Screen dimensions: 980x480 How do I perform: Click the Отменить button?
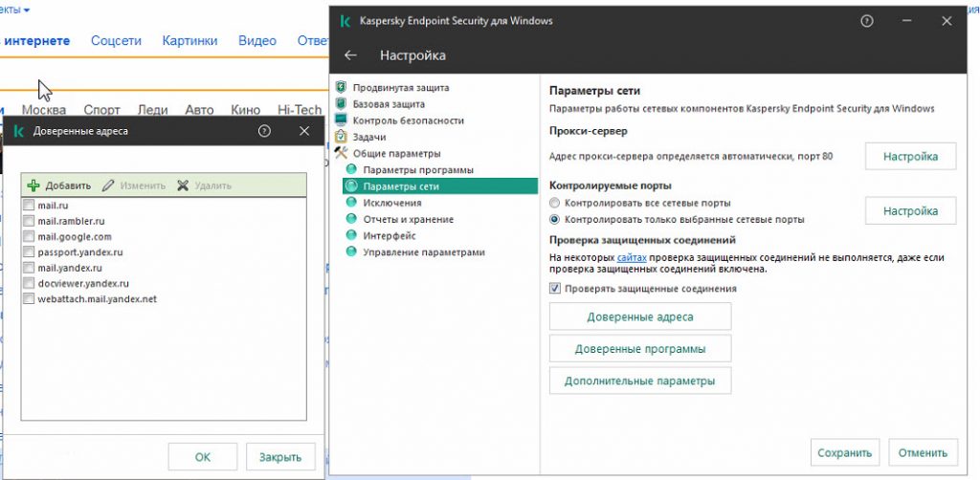pyautogui.click(x=924, y=452)
